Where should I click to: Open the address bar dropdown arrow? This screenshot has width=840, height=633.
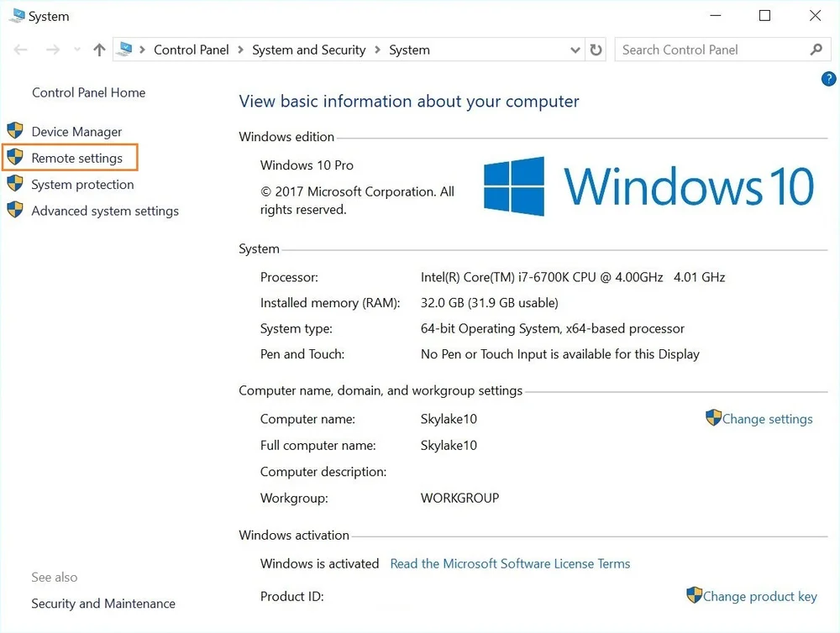coord(575,50)
